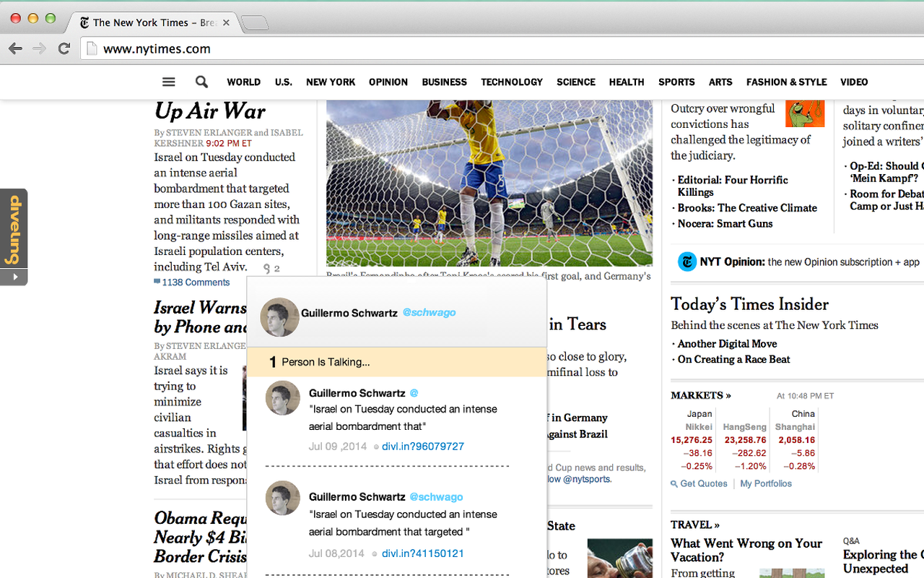The image size is (924, 578).
Task: Click the browser forward arrow
Action: click(x=40, y=49)
